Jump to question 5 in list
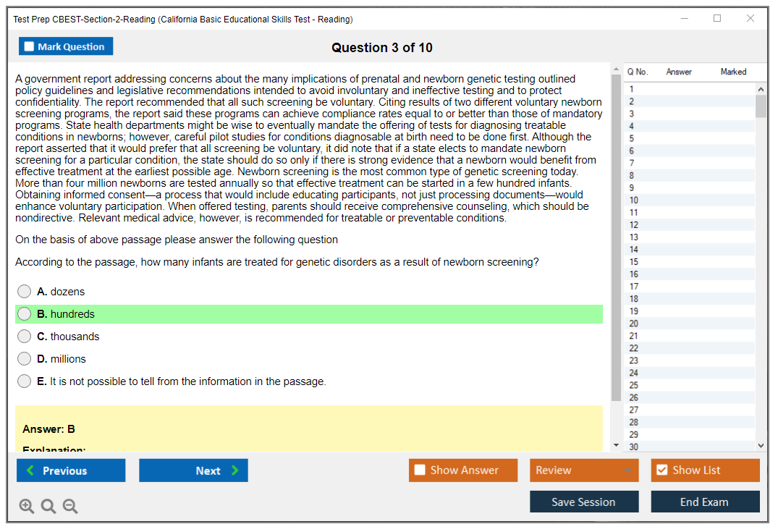This screenshot has width=778, height=532. click(632, 138)
